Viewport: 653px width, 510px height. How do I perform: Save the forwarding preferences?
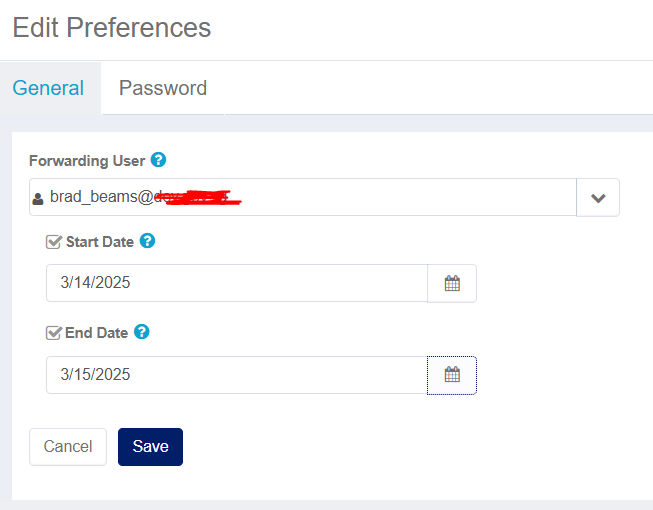(150, 447)
